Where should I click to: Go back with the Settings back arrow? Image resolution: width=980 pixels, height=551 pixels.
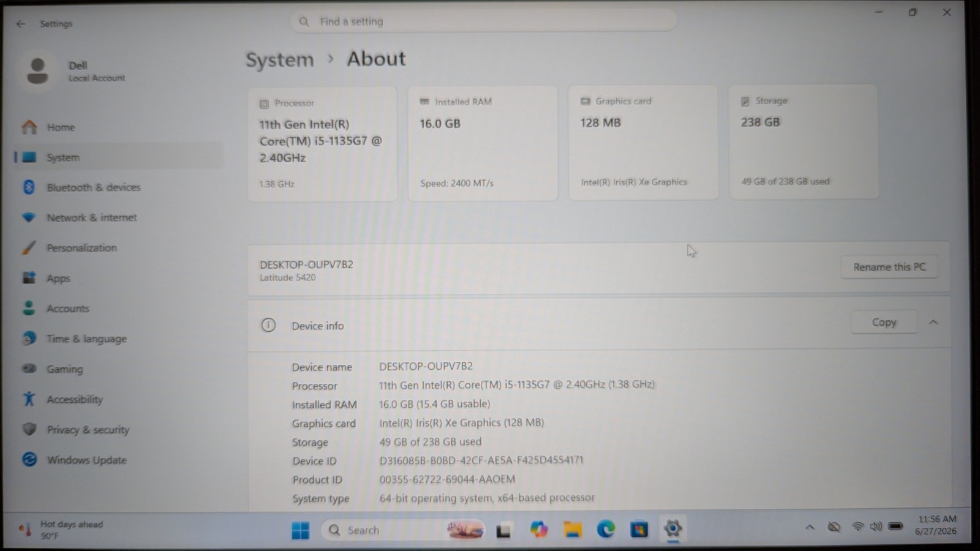pos(21,24)
